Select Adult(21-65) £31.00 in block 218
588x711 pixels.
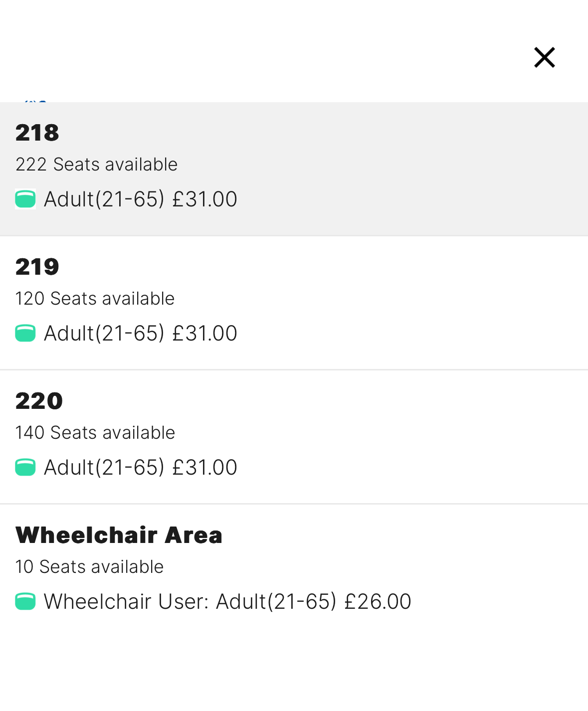pyautogui.click(x=140, y=199)
